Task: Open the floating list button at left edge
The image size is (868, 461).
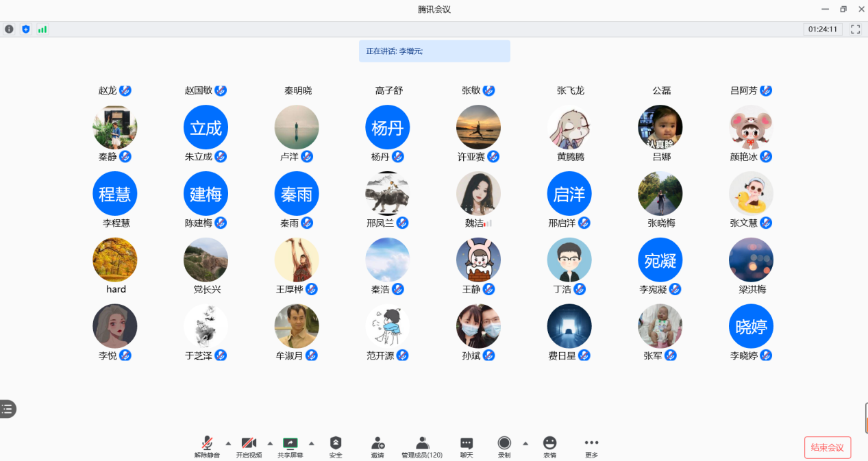Action: (8, 409)
